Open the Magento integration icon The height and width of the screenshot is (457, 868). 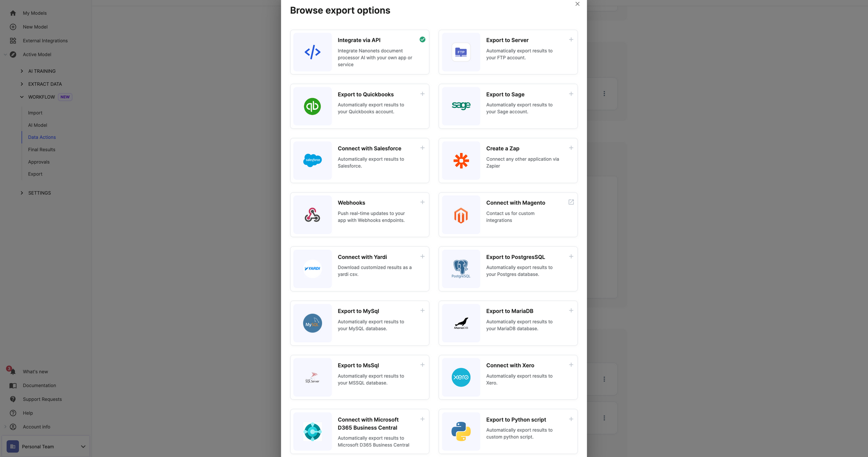[460, 215]
